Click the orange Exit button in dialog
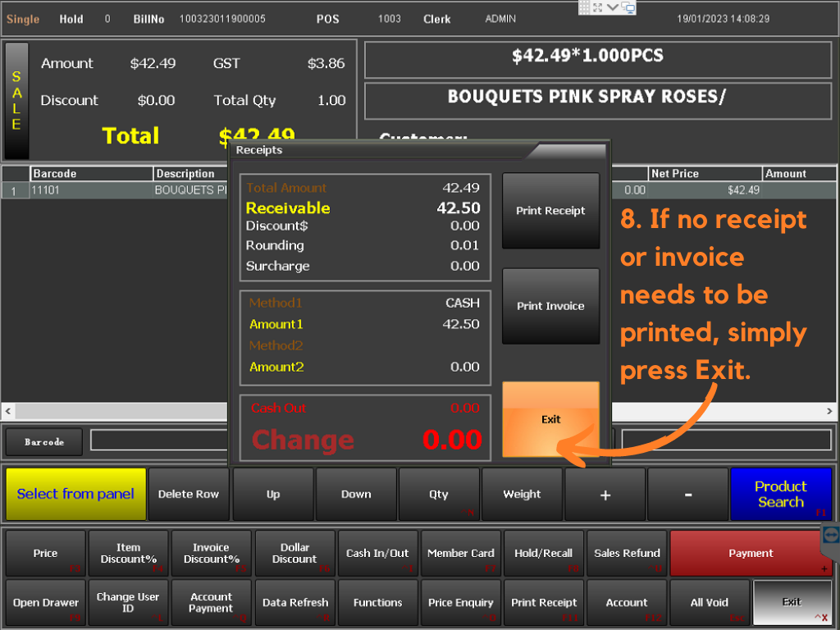Image resolution: width=840 pixels, height=630 pixels. (x=550, y=419)
